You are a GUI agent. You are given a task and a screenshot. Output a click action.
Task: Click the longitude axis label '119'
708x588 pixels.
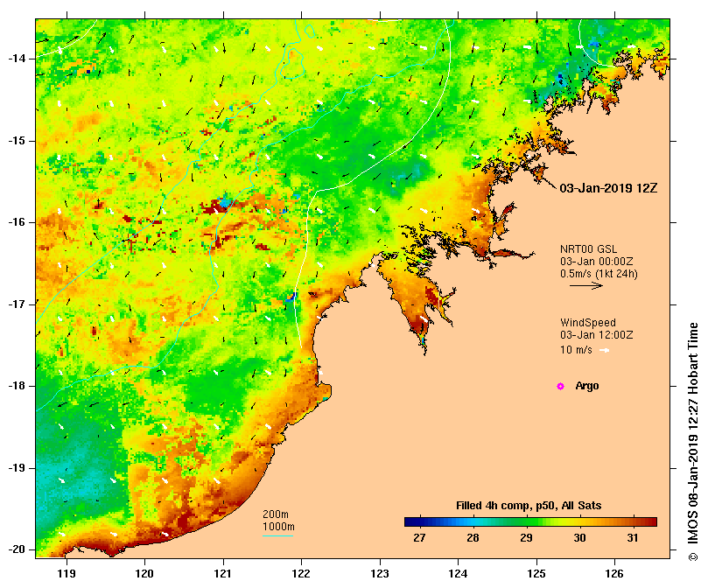[67, 574]
